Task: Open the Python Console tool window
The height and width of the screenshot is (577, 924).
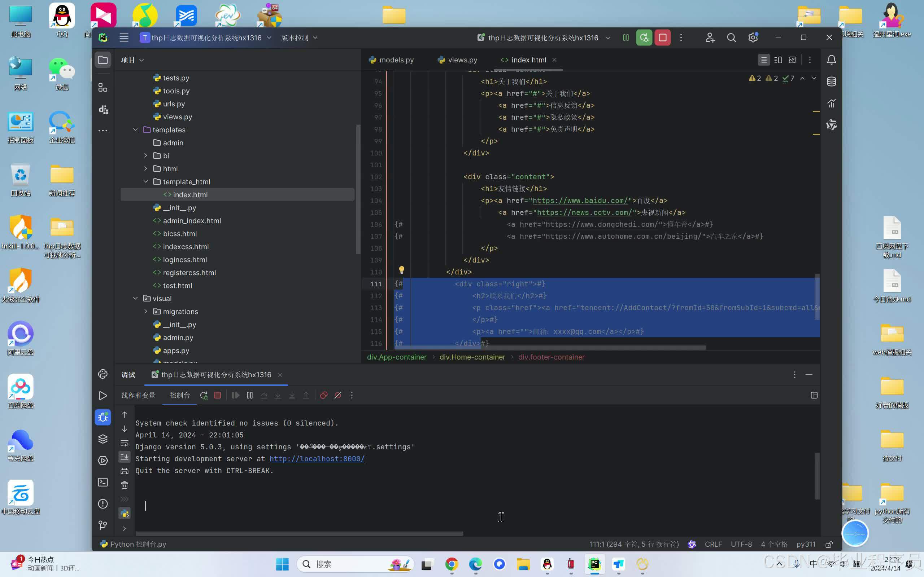Action: pyautogui.click(x=103, y=374)
